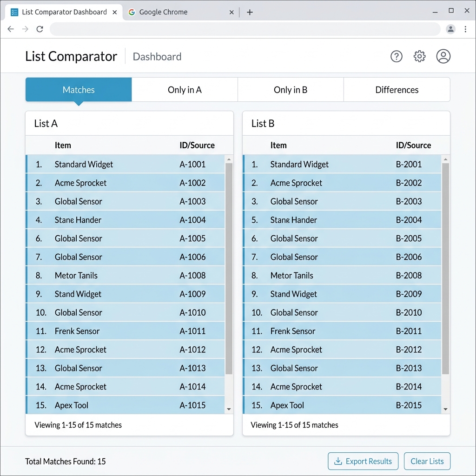This screenshot has width=476, height=476.
Task: Click the browser back arrow
Action: pyautogui.click(x=11, y=29)
